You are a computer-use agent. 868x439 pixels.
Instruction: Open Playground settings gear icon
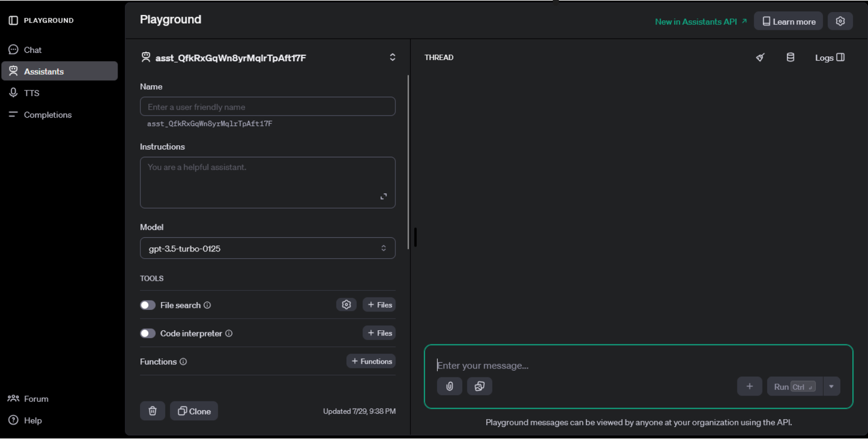point(840,21)
